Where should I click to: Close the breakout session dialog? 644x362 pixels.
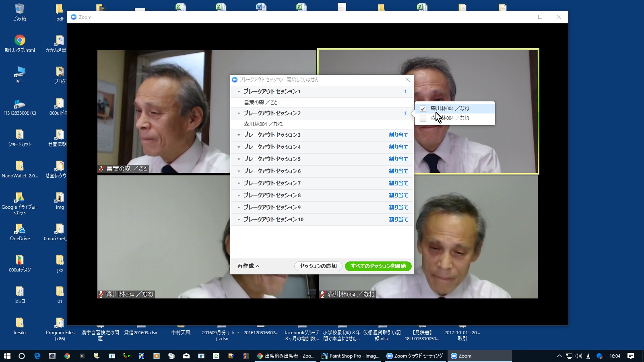pyautogui.click(x=408, y=80)
